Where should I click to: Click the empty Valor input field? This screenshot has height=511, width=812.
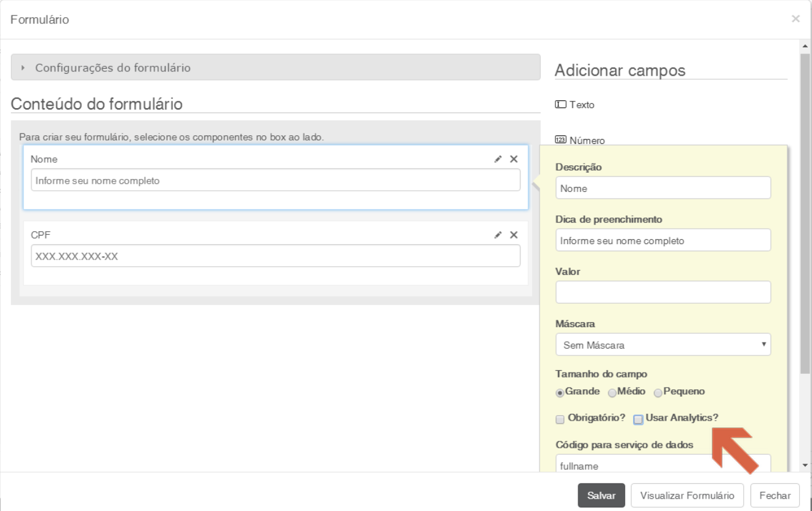pyautogui.click(x=663, y=292)
